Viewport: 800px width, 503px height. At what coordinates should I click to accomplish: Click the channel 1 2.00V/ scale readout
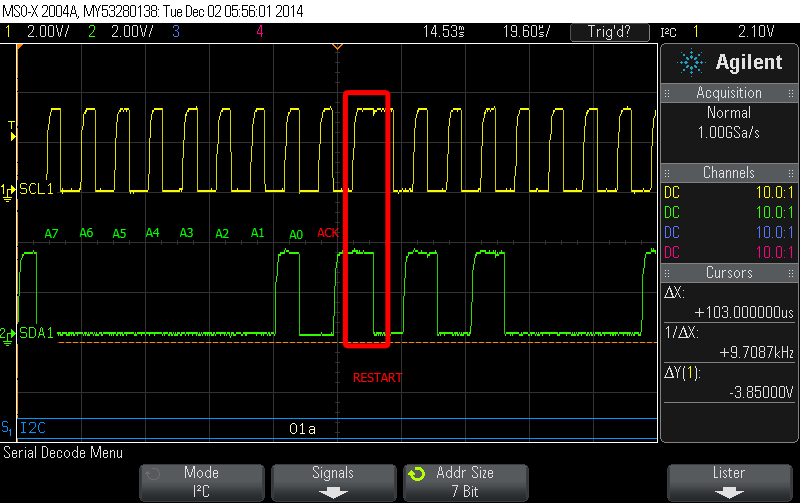47,32
